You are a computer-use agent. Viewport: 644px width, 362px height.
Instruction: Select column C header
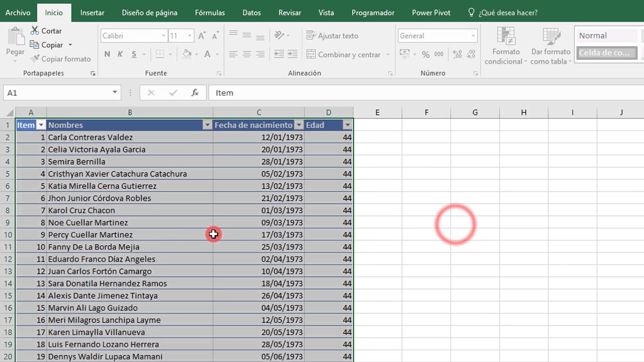(259, 113)
